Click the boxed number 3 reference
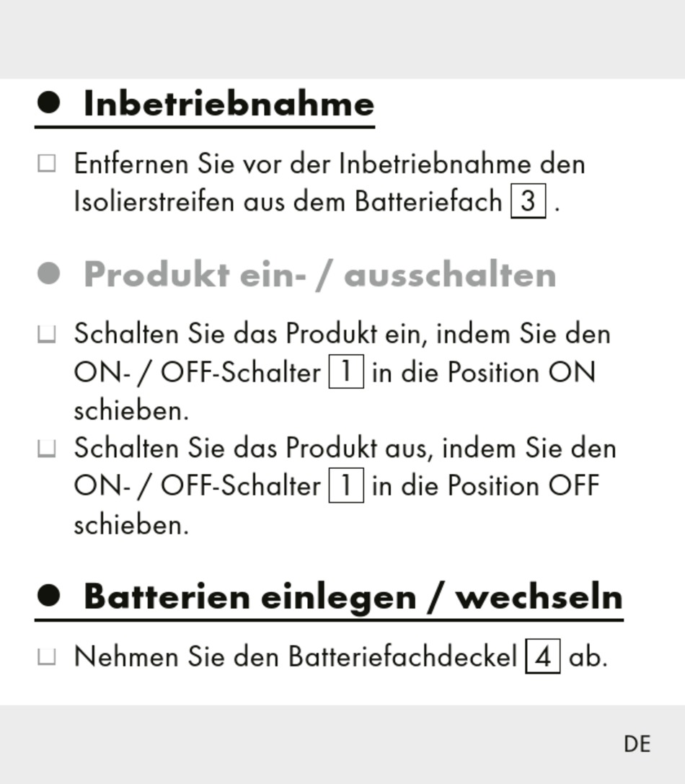Screen dimensions: 685x784 [x=528, y=201]
